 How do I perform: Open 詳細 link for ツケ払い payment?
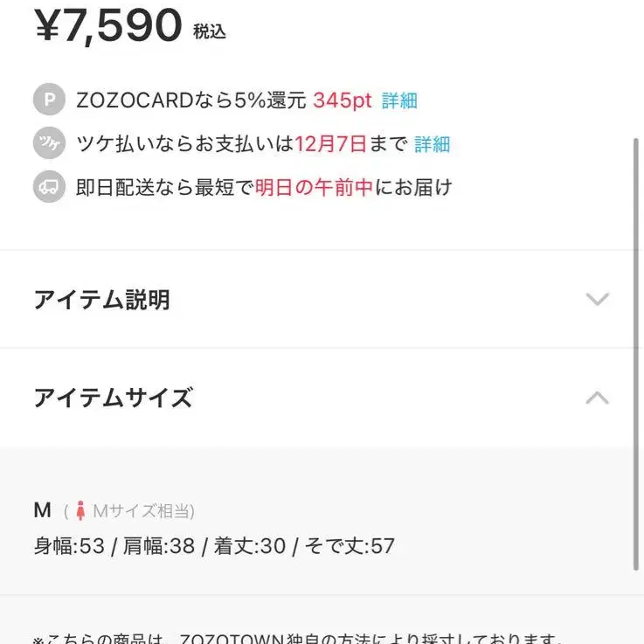point(432,144)
